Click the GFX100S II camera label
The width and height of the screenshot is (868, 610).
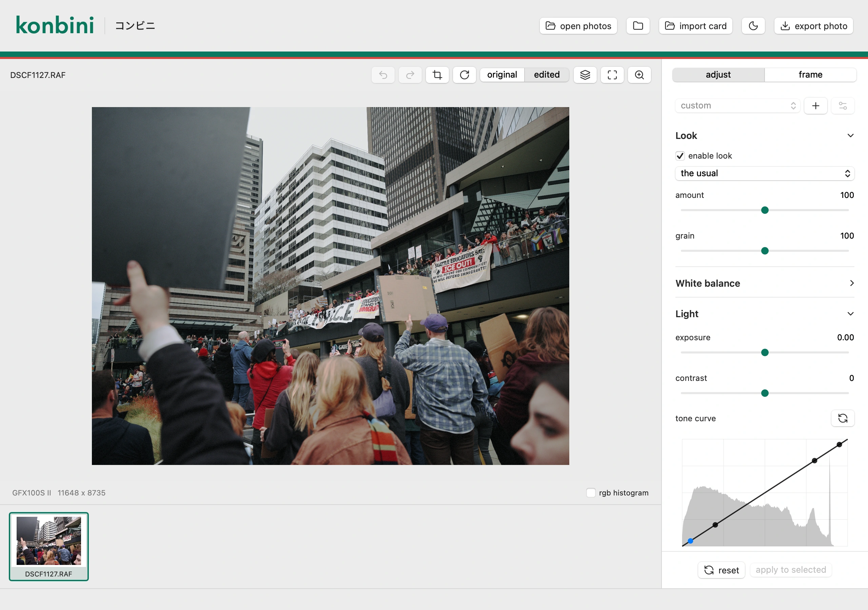click(32, 492)
